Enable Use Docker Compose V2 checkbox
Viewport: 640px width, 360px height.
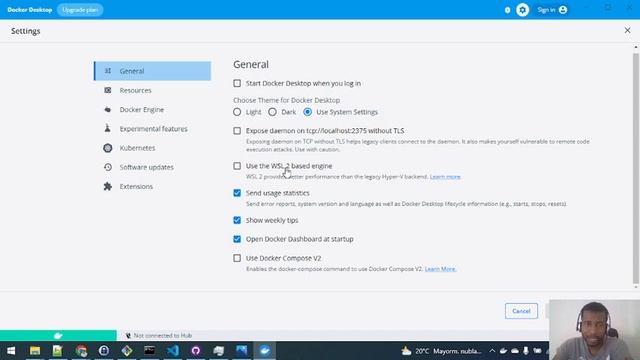237,258
